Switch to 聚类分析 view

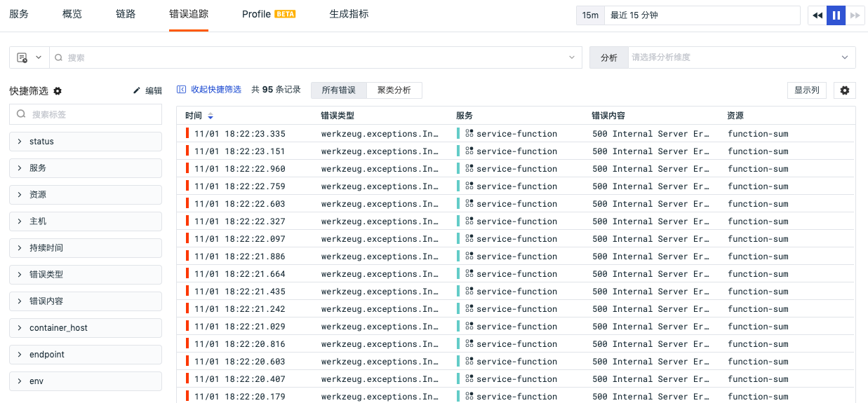[394, 90]
